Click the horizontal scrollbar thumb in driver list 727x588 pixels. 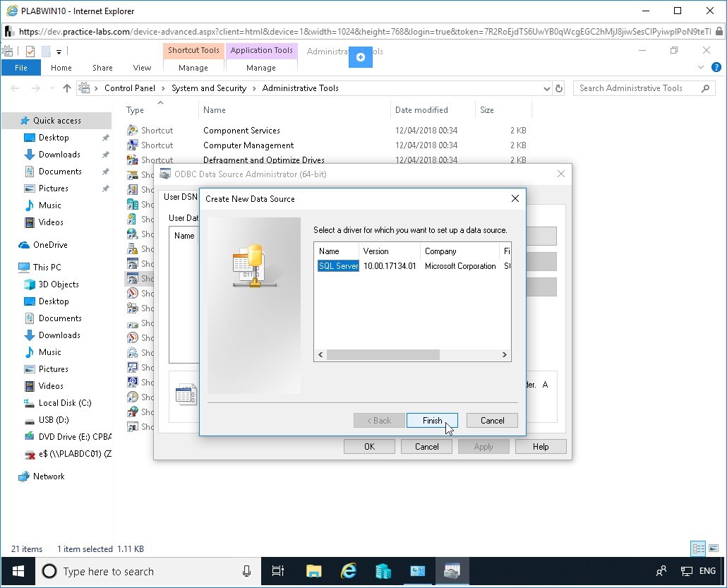[383, 355]
